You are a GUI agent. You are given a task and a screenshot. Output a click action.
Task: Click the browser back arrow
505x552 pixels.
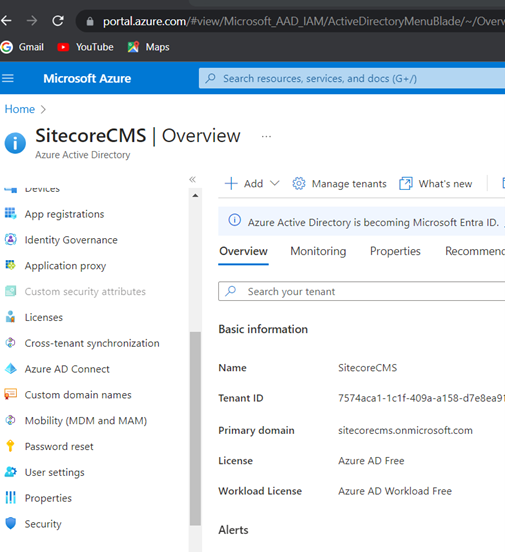(6, 21)
